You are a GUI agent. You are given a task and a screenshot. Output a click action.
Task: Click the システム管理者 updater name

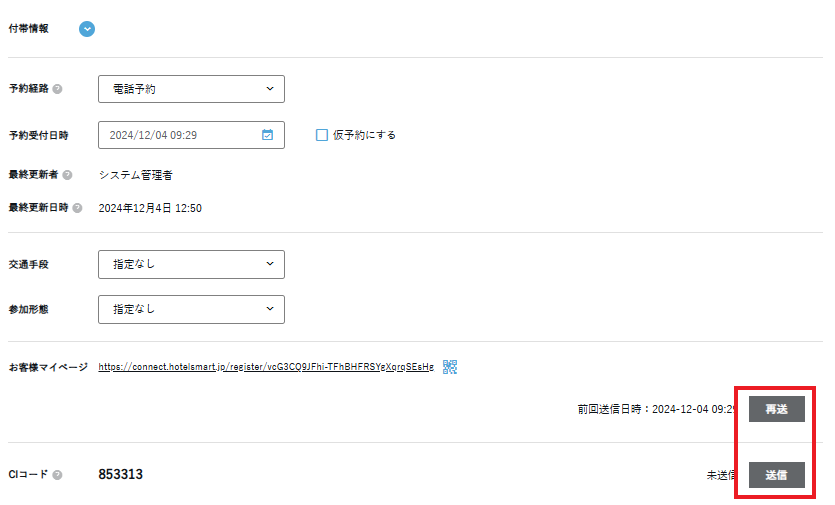click(135, 175)
